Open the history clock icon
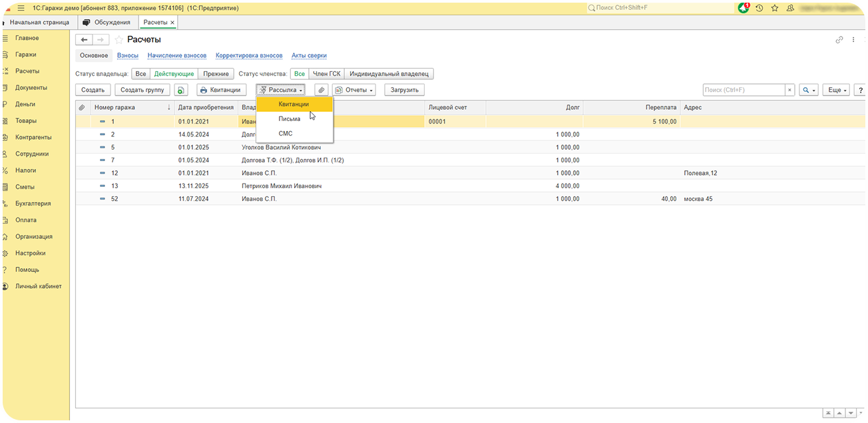Screen dimensions: 868x423 click(x=759, y=8)
